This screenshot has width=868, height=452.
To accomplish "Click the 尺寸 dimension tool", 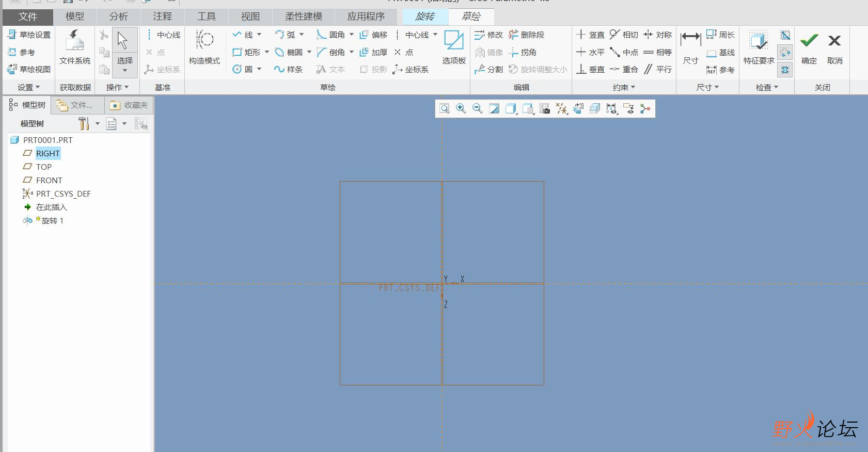I will pos(690,47).
